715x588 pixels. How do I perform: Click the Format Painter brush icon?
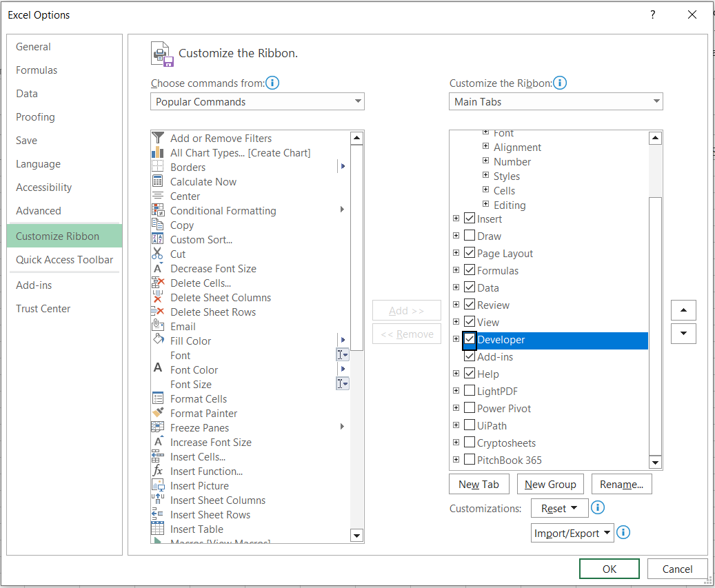(158, 413)
